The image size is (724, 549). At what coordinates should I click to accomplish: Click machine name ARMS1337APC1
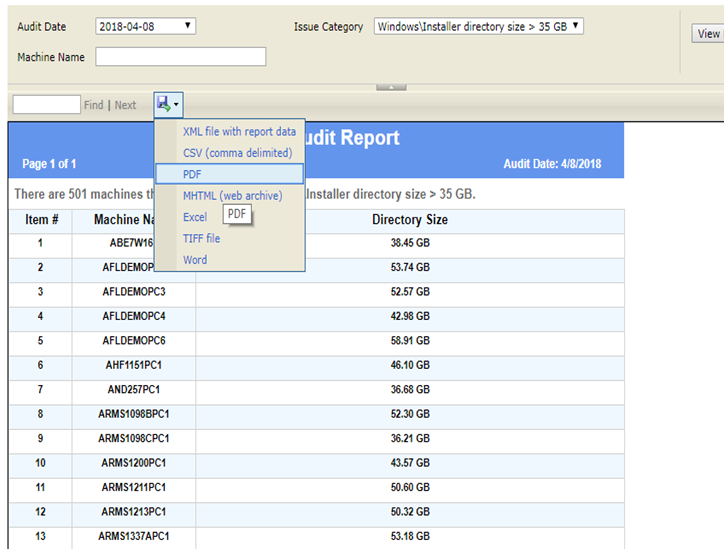(x=134, y=537)
